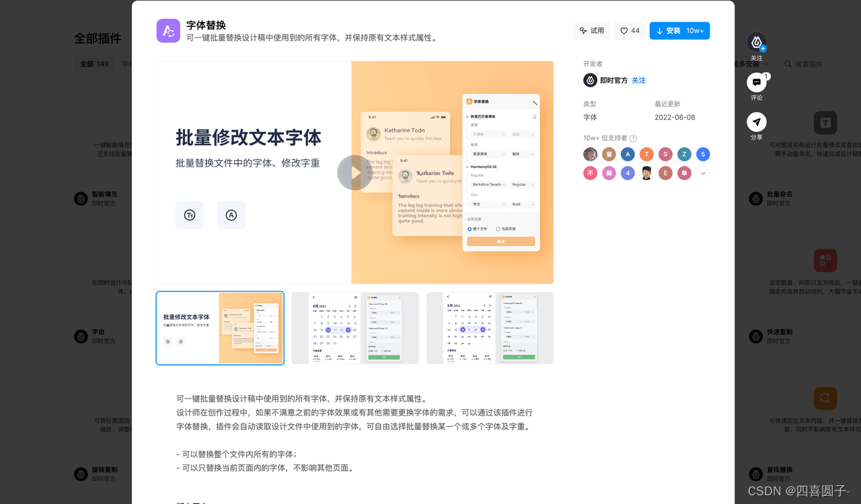Image resolution: width=861 pixels, height=504 pixels.
Task: Open the brown supporter avatar labeled 省
Action: [x=609, y=155]
